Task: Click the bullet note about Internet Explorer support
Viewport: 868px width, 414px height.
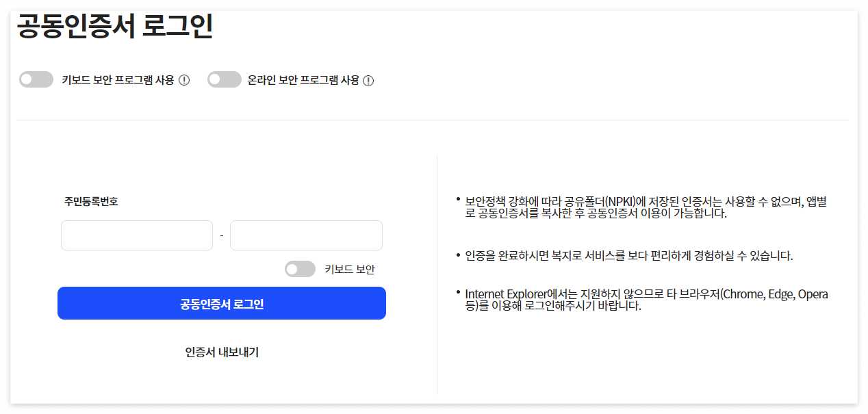Action: point(643,299)
